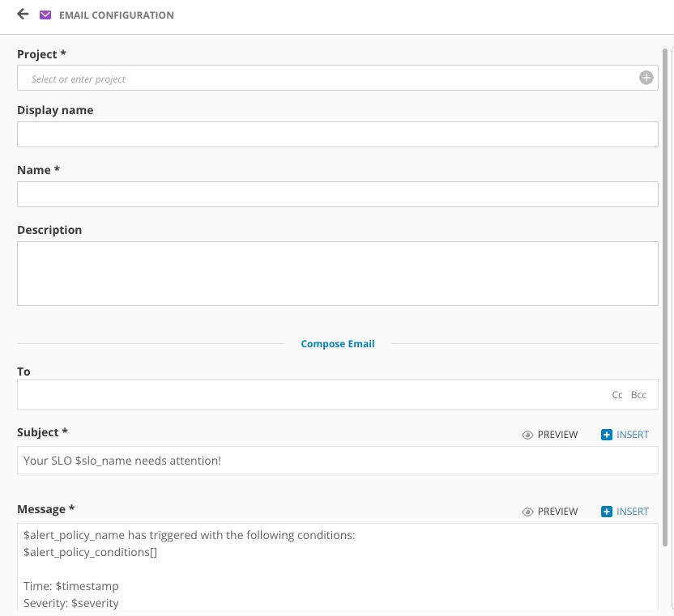Click the plus icon for Message INSERT
This screenshot has width=674, height=616.
(x=607, y=512)
